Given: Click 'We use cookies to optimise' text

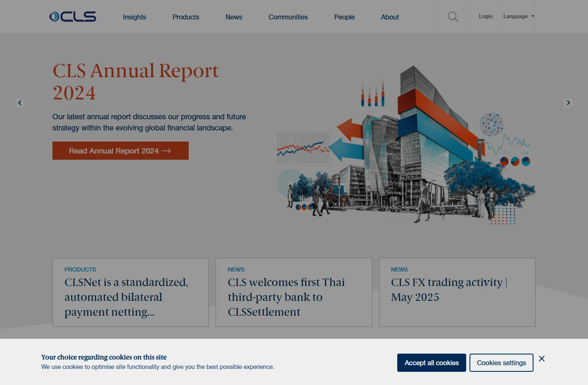Looking at the screenshot, I should click(158, 367).
